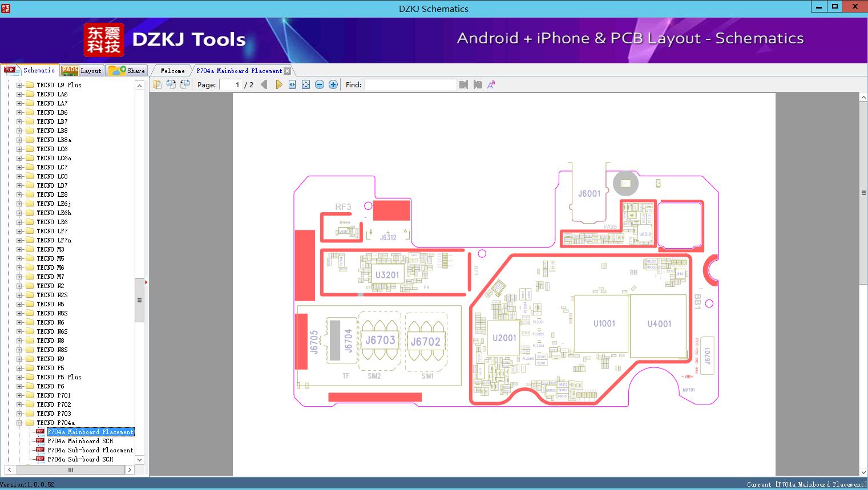Click the U1001 chip on the board
Screen dimensions: 868x490
(x=601, y=323)
